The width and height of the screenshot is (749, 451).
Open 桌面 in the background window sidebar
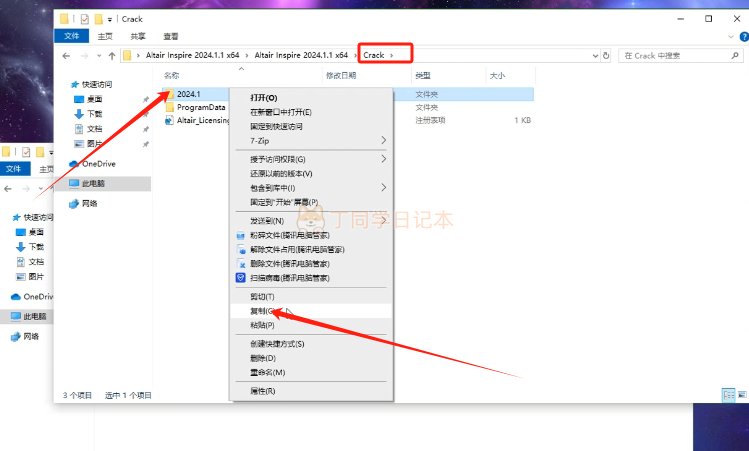(x=30, y=232)
